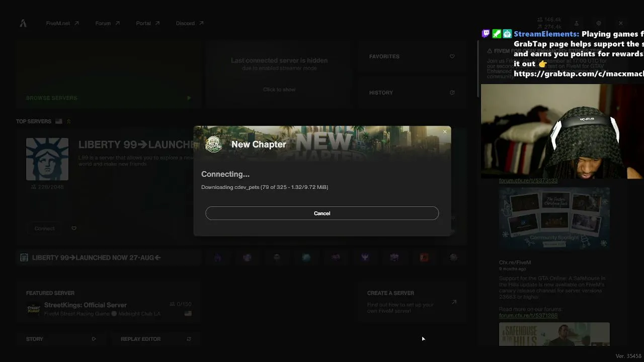Open the Favorites list
Screen dimensions: 644x362
point(412,56)
